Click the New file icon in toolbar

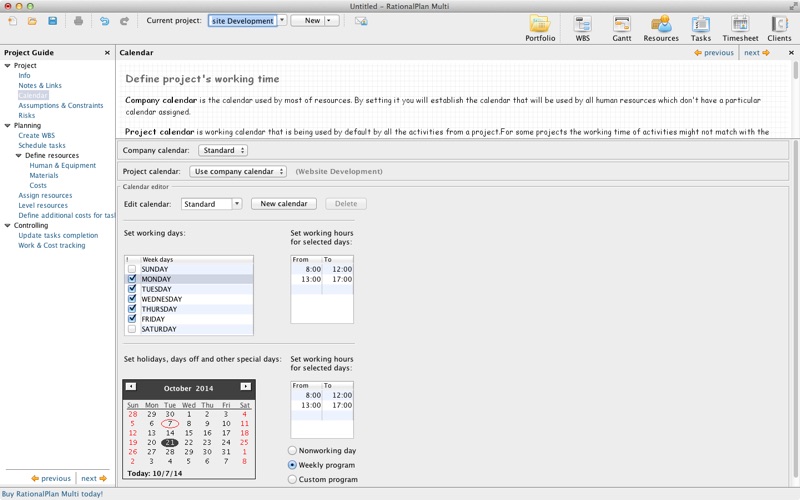(12, 21)
